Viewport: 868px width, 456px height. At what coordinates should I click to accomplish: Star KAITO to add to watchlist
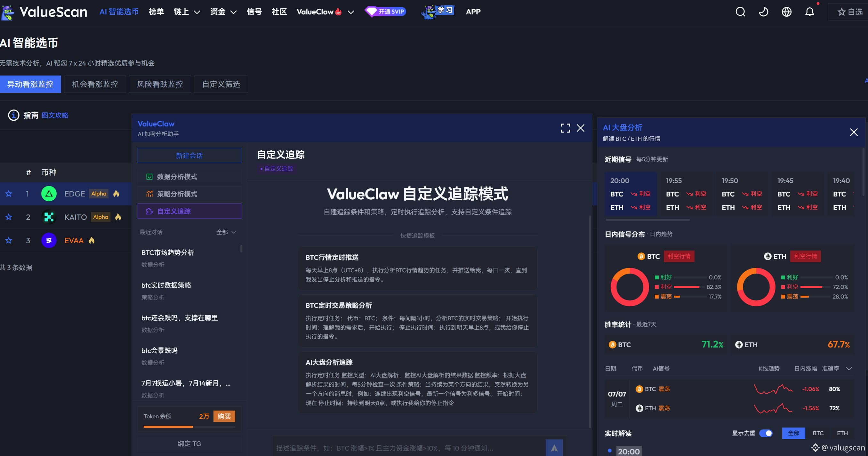pos(9,217)
